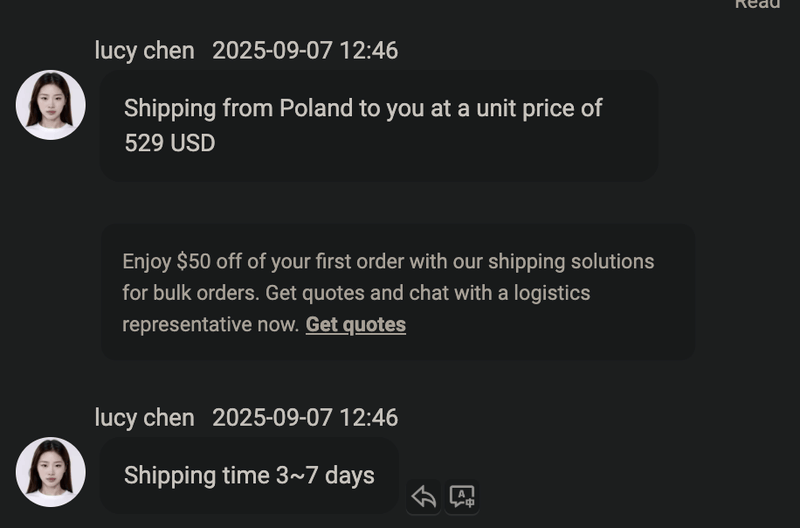
Task: Translate the shipping time message
Action: (462, 496)
